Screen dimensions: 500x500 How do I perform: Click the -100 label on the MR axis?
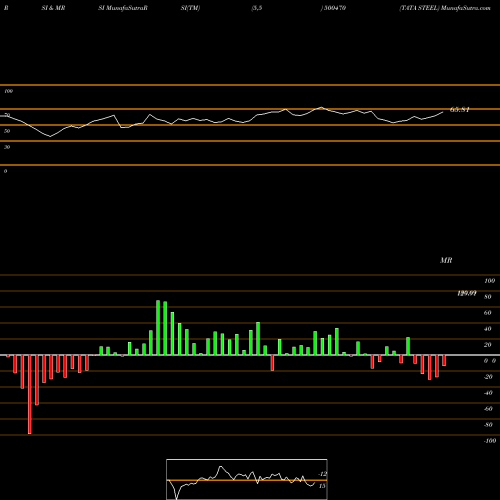(489, 441)
